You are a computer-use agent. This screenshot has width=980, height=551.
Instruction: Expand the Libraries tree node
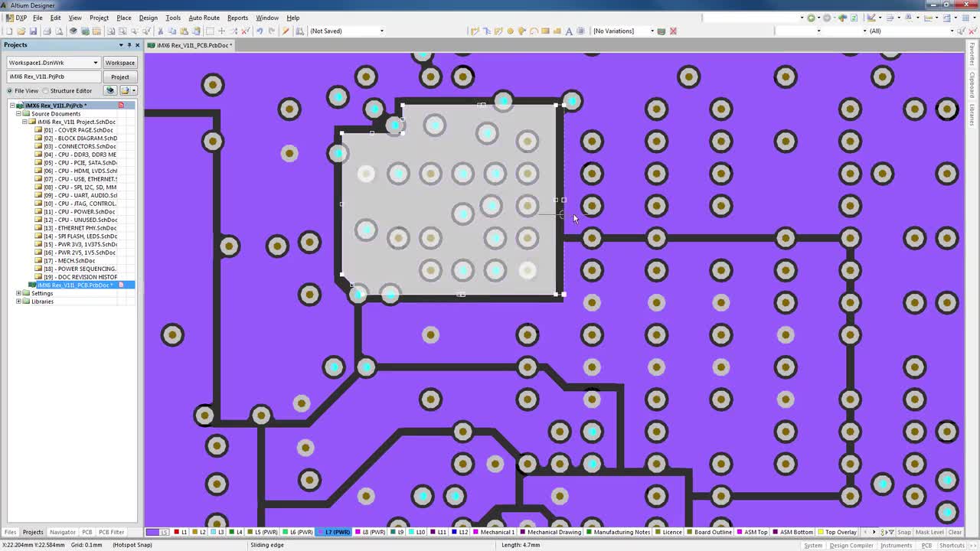[x=18, y=302]
